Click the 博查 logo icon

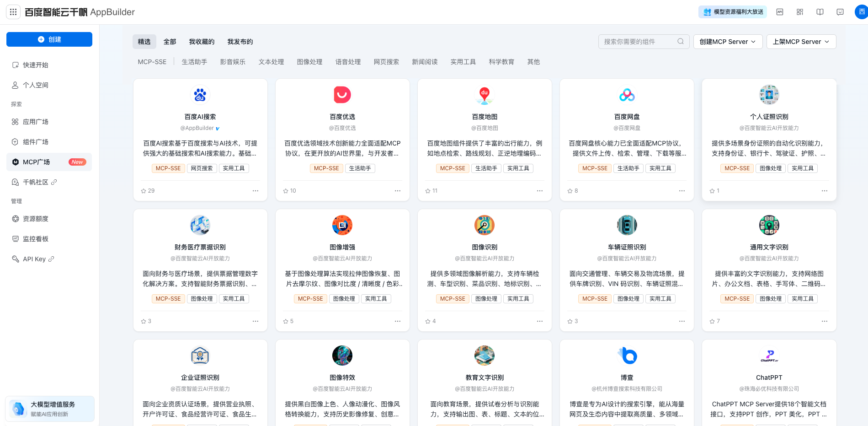(x=627, y=356)
